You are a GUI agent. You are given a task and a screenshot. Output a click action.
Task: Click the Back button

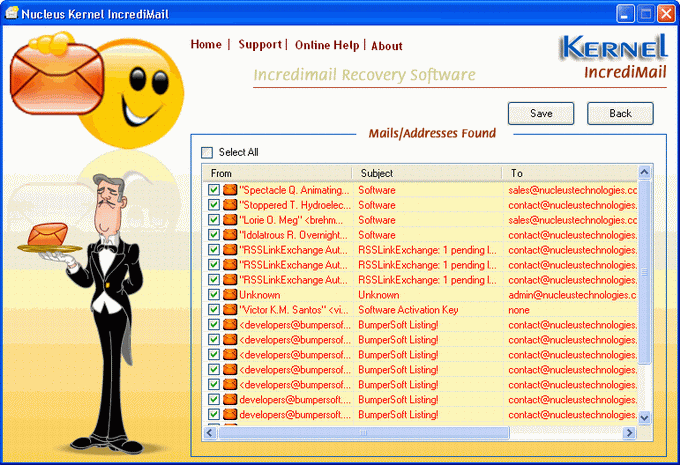(x=620, y=113)
